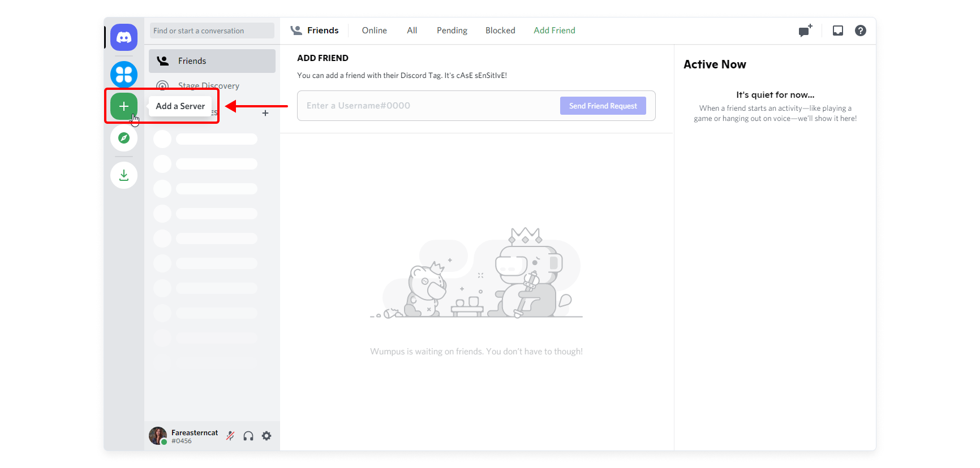The height and width of the screenshot is (468, 980).
Task: Click the Active Now heading
Action: coord(715,64)
